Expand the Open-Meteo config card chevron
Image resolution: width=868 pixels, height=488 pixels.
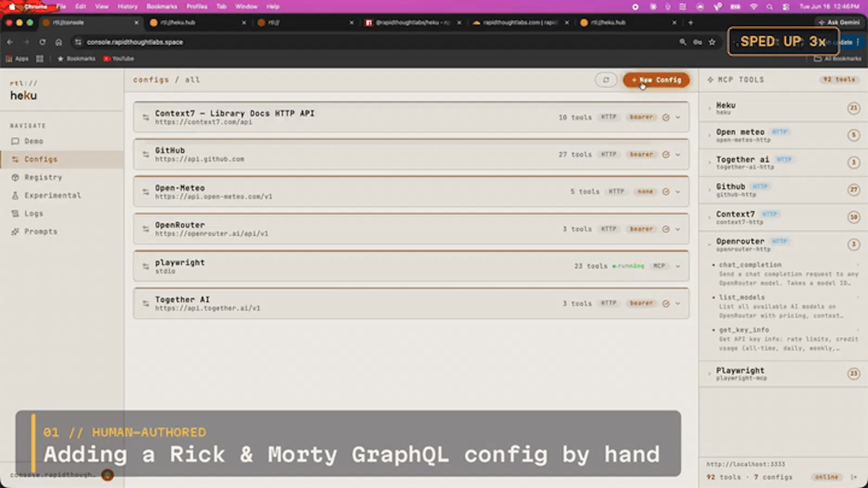(x=678, y=191)
